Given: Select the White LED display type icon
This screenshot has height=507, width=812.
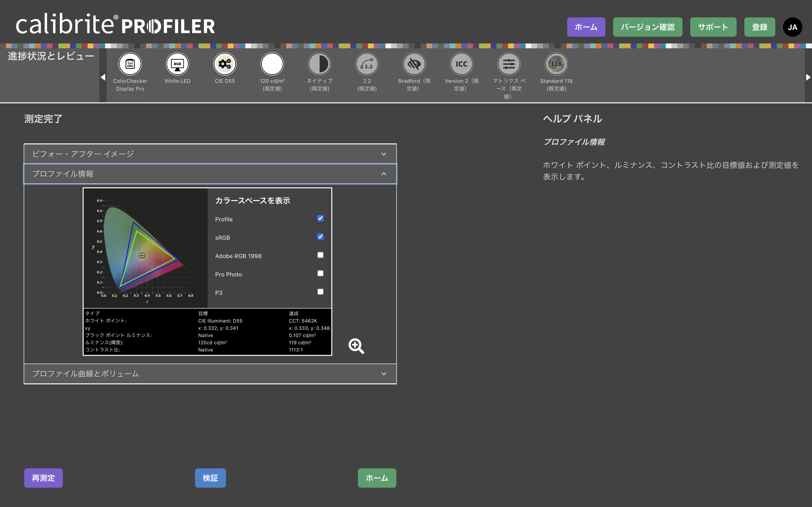Looking at the screenshot, I should [x=177, y=64].
